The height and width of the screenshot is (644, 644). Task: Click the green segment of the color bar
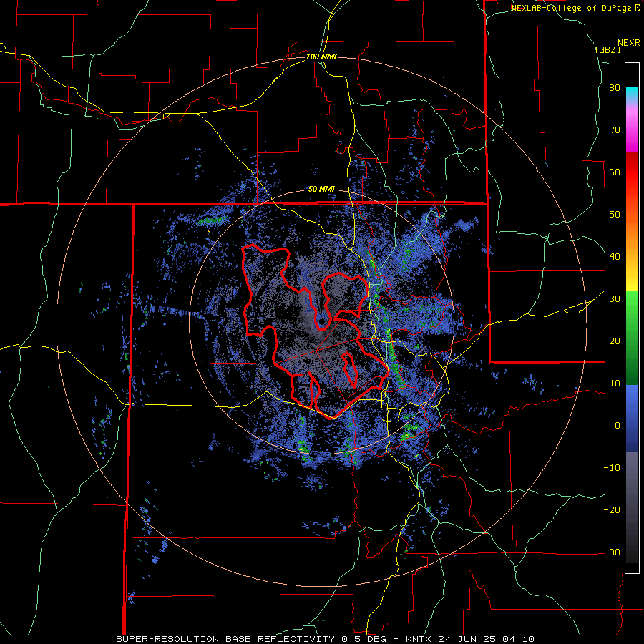(632, 338)
